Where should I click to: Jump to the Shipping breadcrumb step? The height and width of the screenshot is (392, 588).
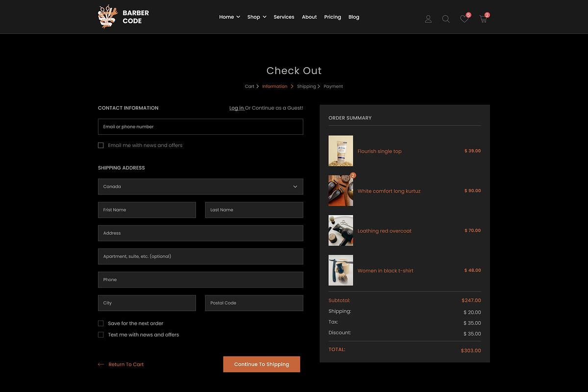[x=306, y=86]
